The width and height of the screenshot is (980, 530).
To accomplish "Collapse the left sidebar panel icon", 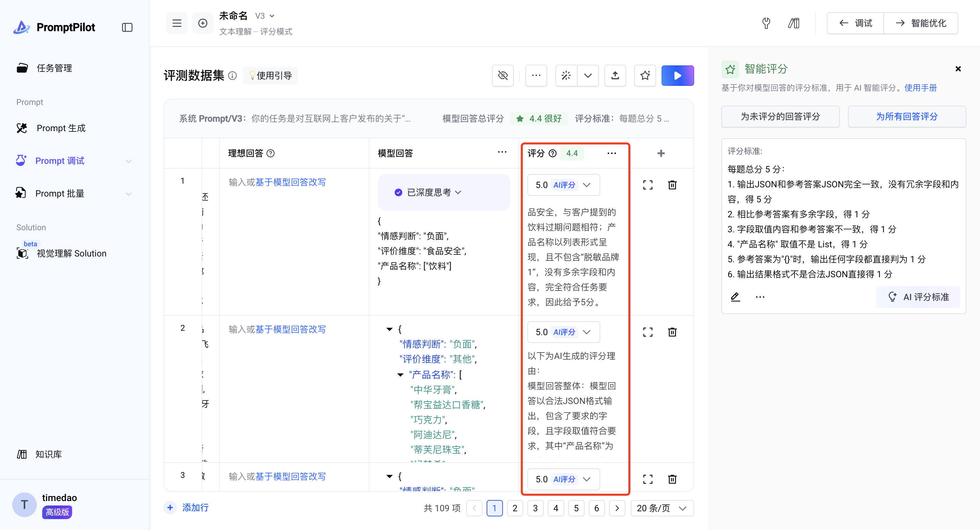I will coord(127,27).
